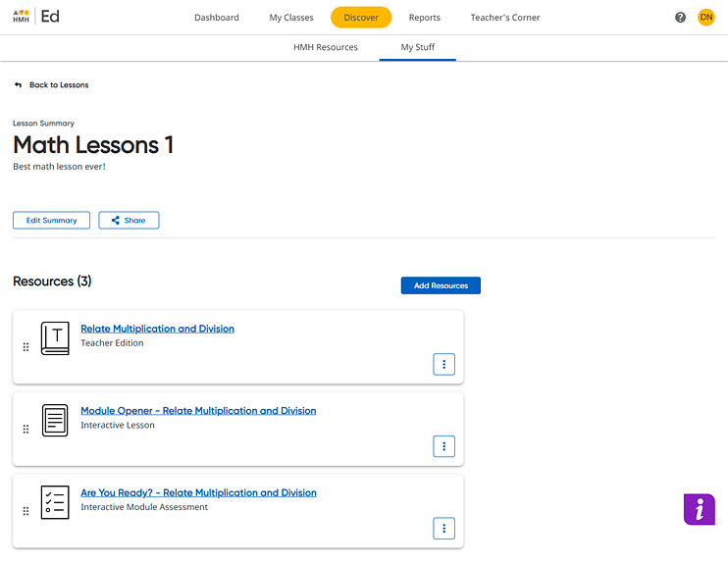The image size is (728, 564).
Task: Click the Back to Lessons link
Action: pyautogui.click(x=59, y=85)
